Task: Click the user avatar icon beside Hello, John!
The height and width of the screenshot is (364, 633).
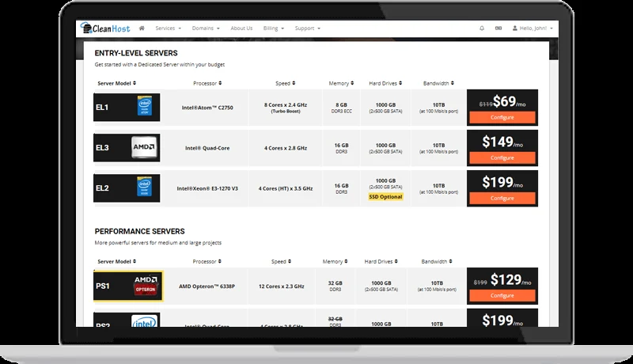Action: tap(515, 28)
